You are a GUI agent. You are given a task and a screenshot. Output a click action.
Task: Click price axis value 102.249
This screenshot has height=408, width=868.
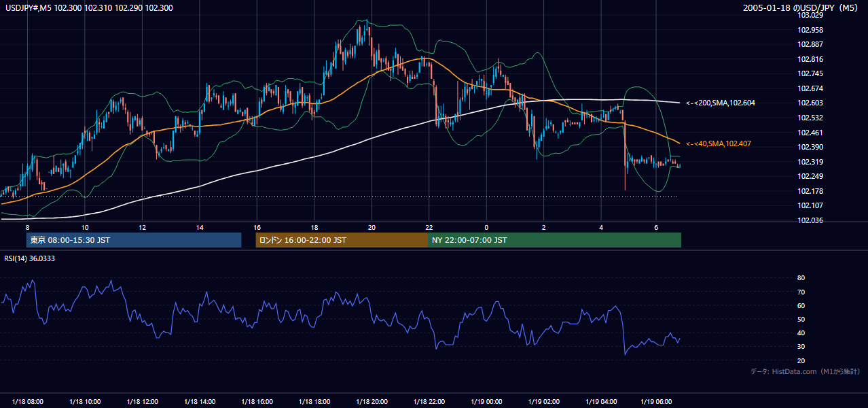click(x=810, y=176)
